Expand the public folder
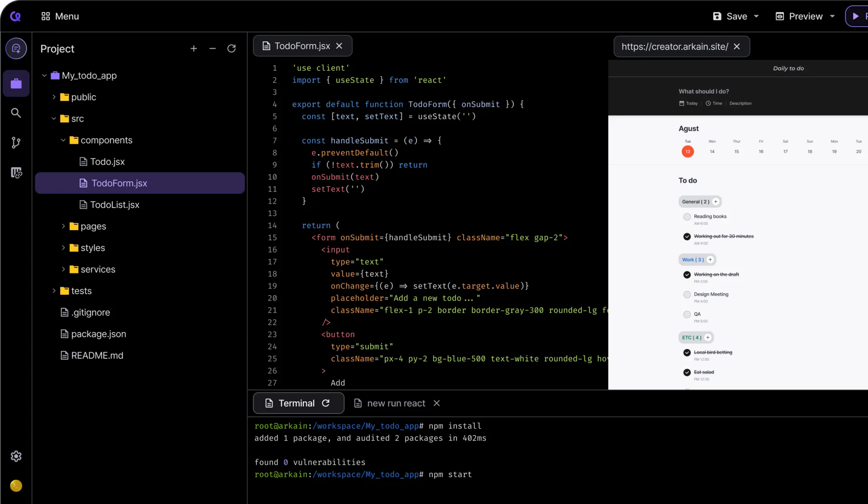 [54, 97]
